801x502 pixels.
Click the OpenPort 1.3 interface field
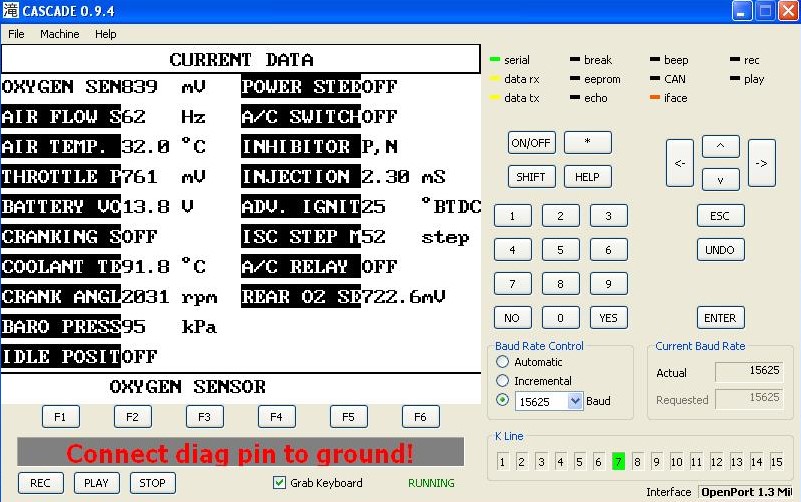pos(746,492)
